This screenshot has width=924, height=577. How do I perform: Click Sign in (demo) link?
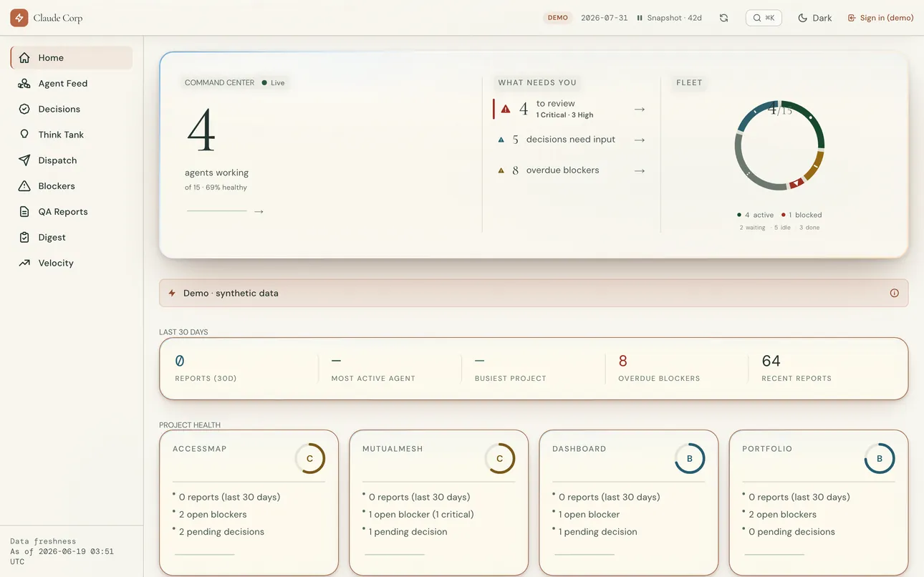click(x=880, y=18)
